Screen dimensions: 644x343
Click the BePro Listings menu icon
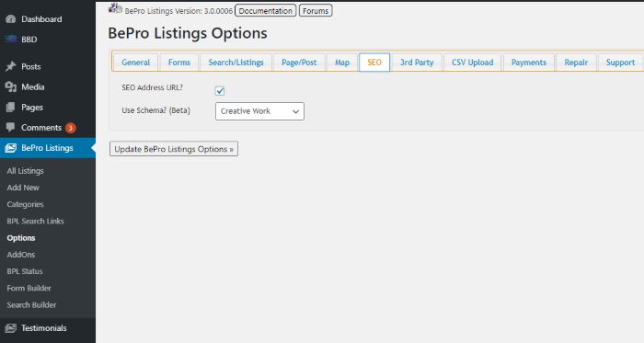pyautogui.click(x=11, y=148)
